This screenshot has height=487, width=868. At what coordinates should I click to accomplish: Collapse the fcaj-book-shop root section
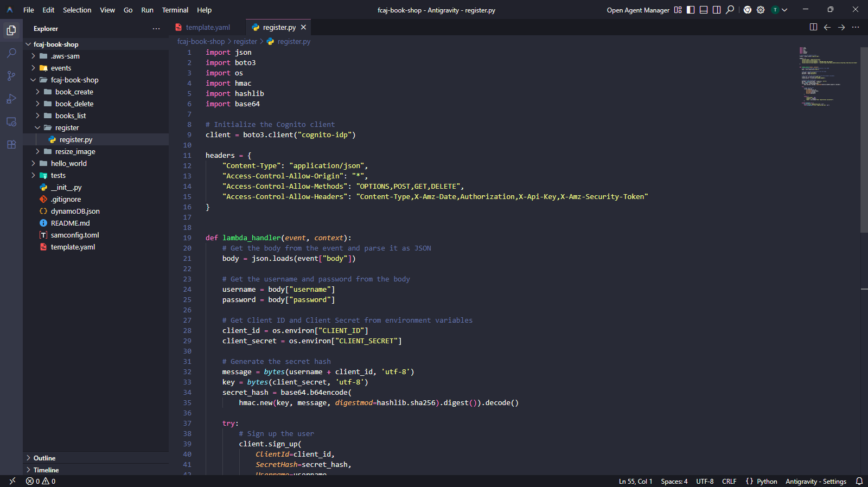click(x=29, y=44)
